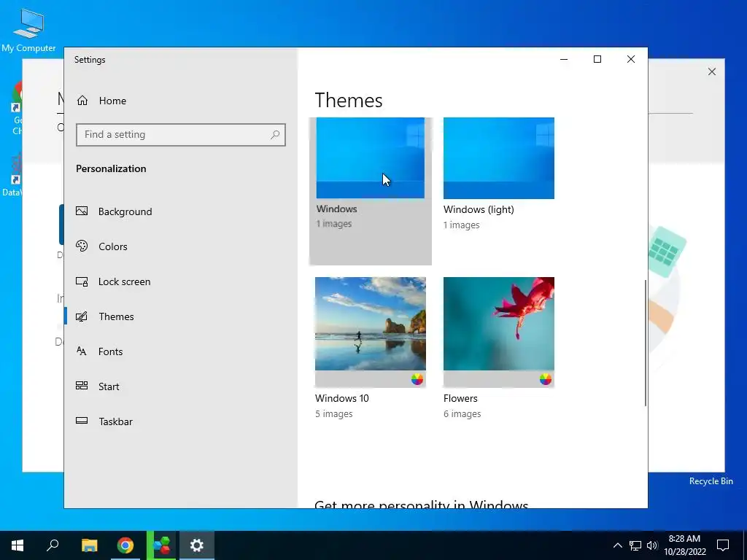
Task: Click the 'Windows 10' theme label
Action: click(x=341, y=398)
